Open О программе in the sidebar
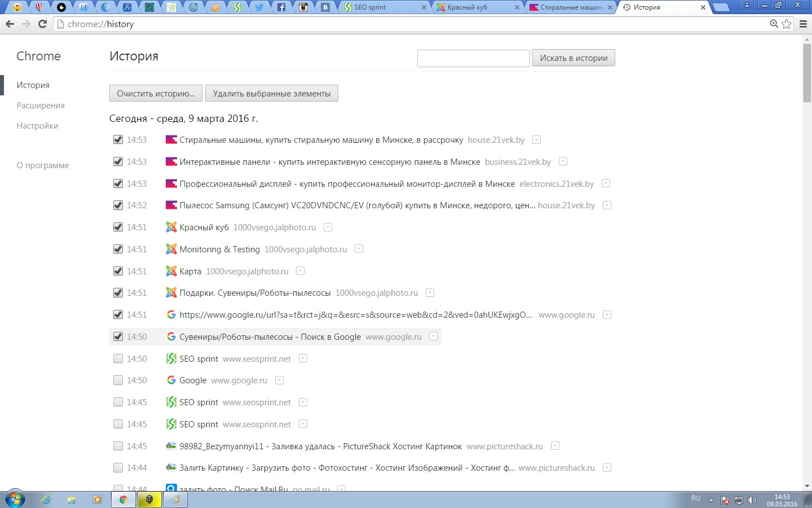812x508 pixels. 43,165
